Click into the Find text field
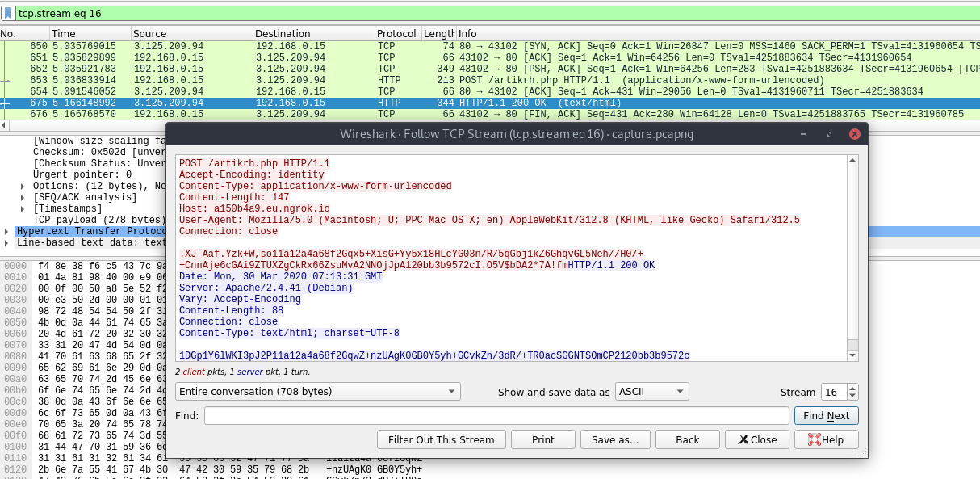Image resolution: width=980 pixels, height=479 pixels. click(496, 415)
